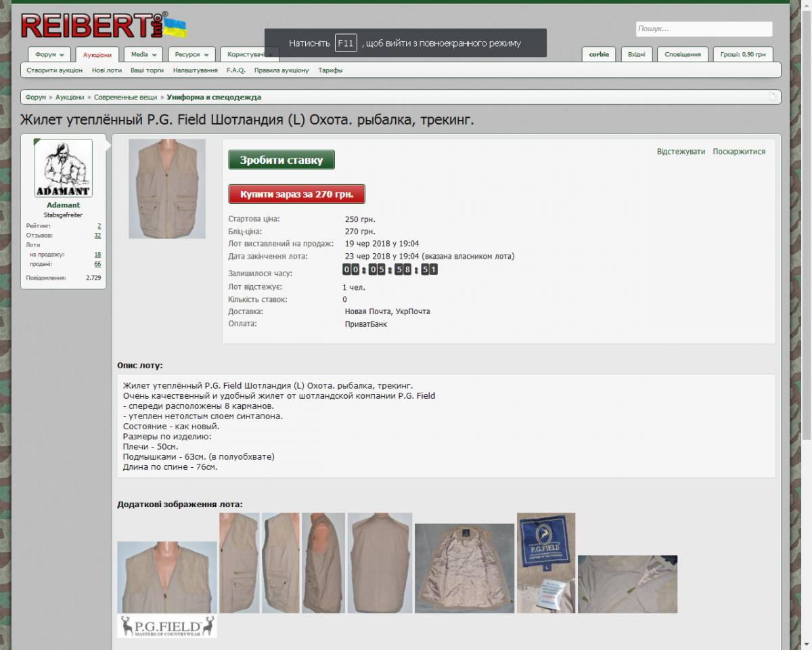
Task: Open the blue P.G.FIELD label thumbnail
Action: (x=546, y=563)
